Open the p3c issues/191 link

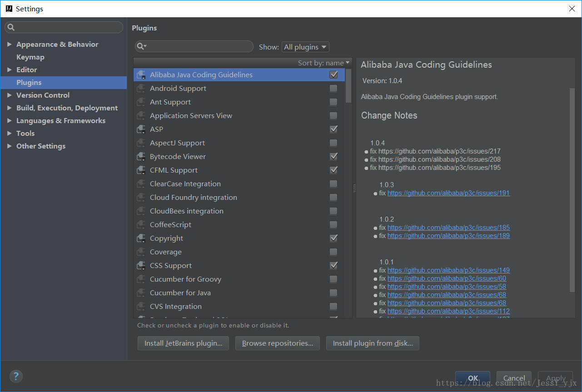tap(448, 193)
